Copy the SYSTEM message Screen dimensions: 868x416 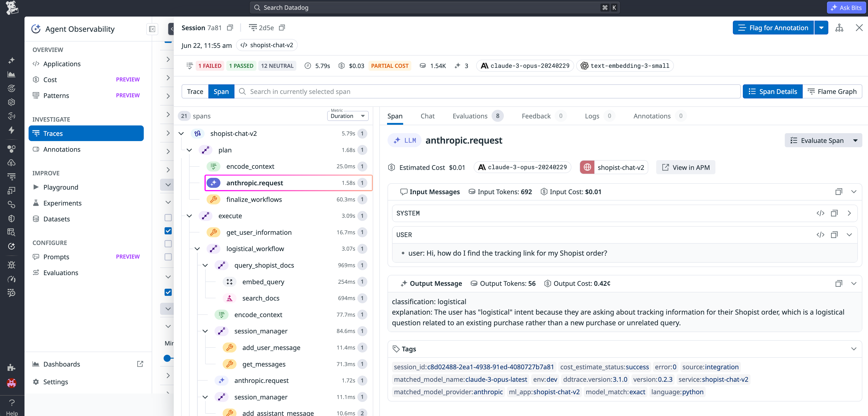[x=834, y=213]
